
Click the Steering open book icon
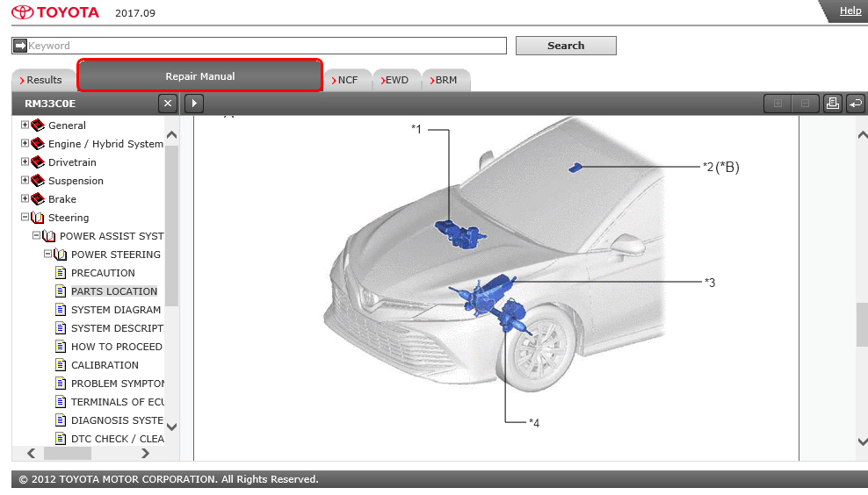click(x=38, y=218)
